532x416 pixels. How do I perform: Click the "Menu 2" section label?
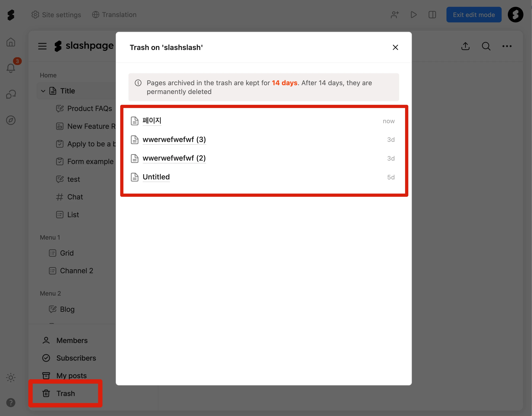pos(50,293)
